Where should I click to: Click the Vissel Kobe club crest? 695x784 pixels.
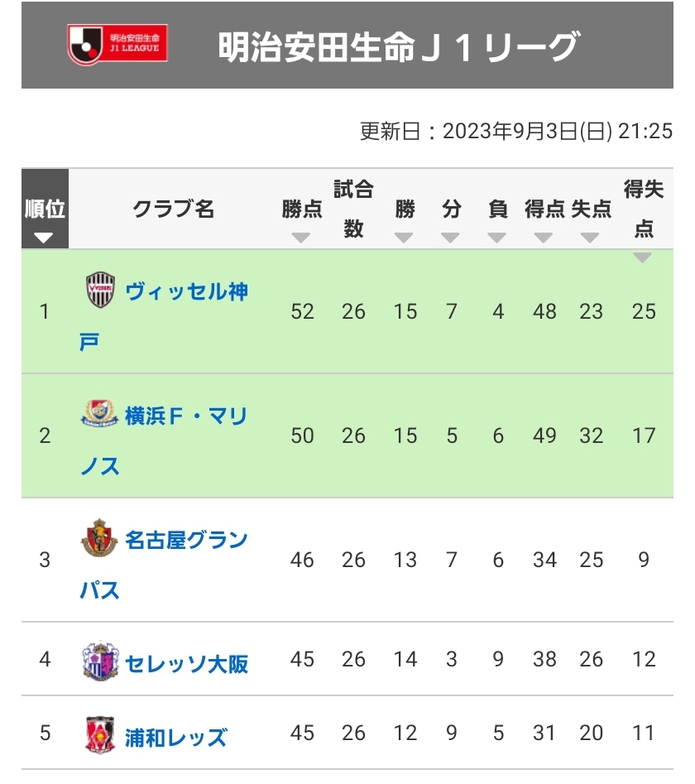pyautogui.click(x=101, y=291)
